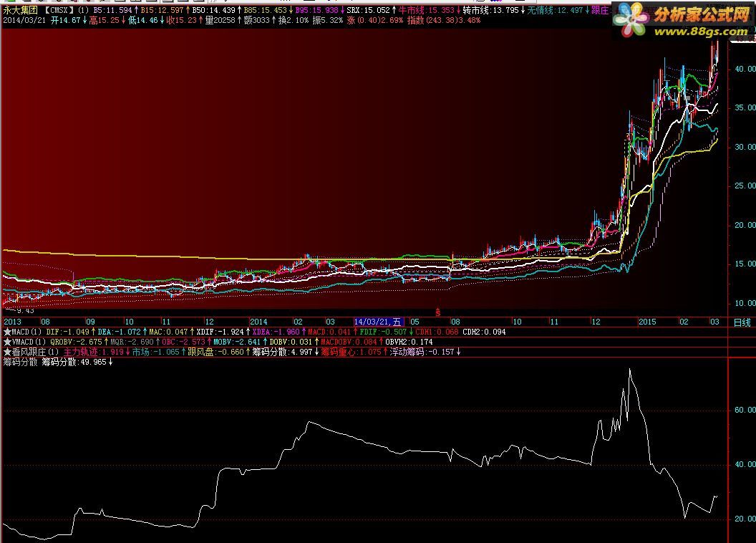Screen dimensions: 756x543
Task: Click the close price 收15.23
Action: (x=181, y=20)
